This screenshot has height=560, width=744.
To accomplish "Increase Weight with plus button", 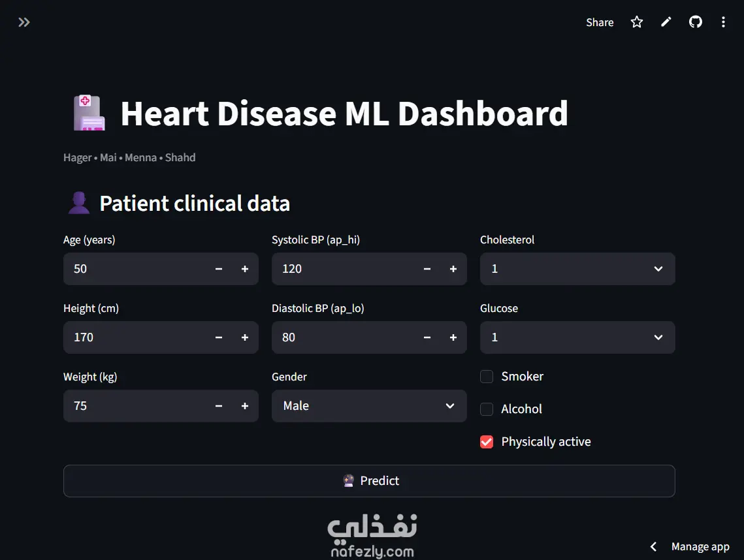I will tap(245, 406).
